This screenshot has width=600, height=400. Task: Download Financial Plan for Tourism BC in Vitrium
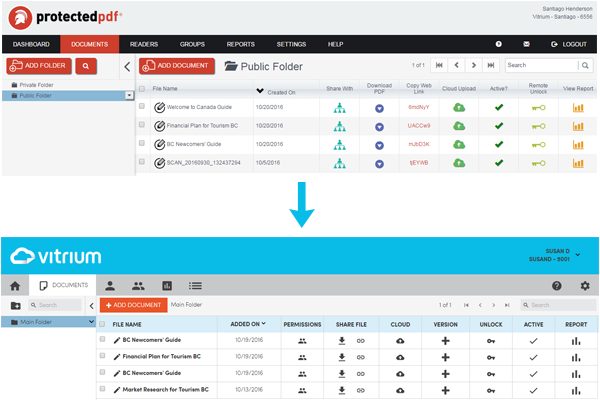tap(342, 357)
